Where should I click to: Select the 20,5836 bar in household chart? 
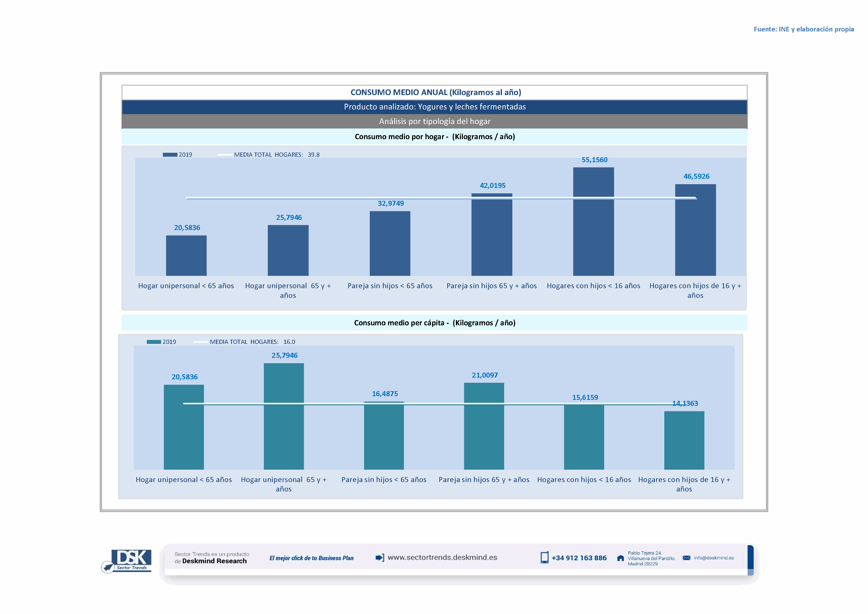tap(186, 255)
